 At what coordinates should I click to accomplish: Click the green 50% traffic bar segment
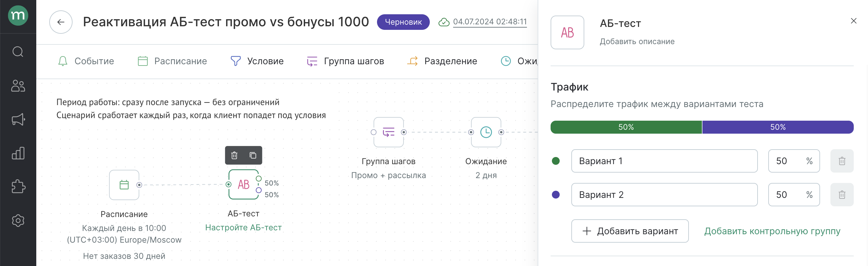(x=626, y=127)
